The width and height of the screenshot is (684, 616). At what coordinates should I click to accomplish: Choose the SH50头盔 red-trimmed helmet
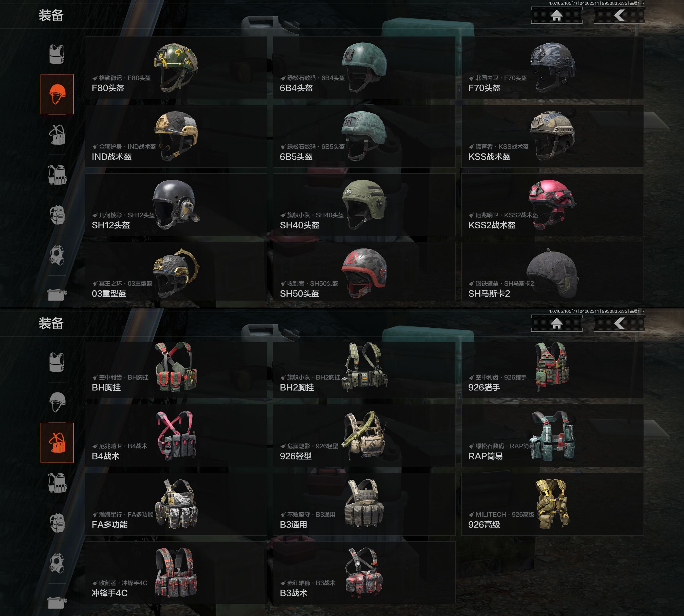364,271
